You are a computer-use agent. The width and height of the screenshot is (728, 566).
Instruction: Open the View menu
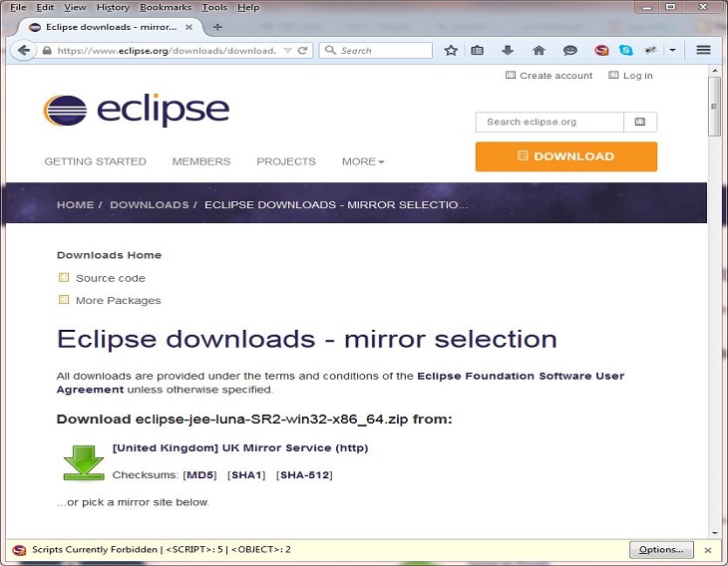click(x=75, y=7)
